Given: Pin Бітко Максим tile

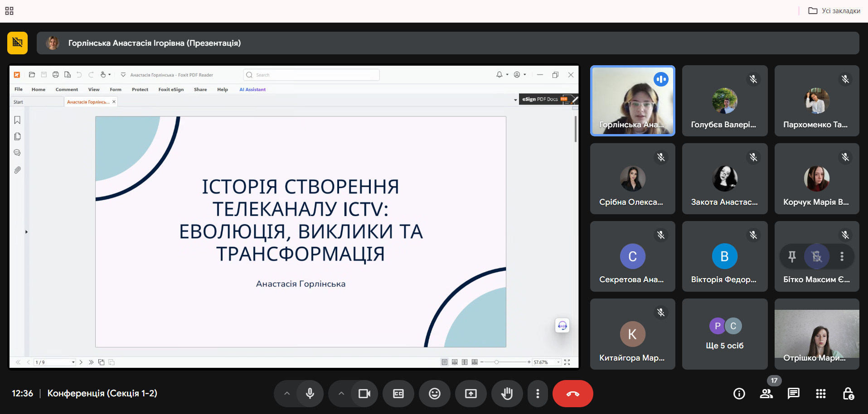Looking at the screenshot, I should [x=792, y=256].
